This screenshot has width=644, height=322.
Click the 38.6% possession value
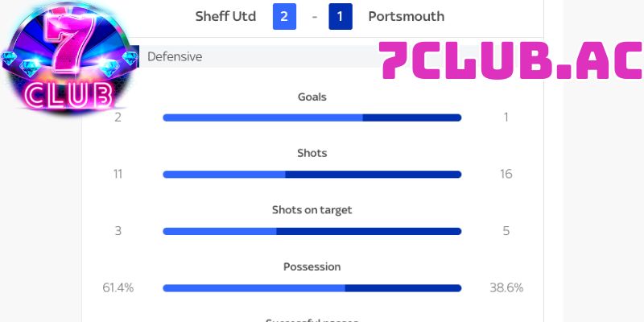point(506,287)
